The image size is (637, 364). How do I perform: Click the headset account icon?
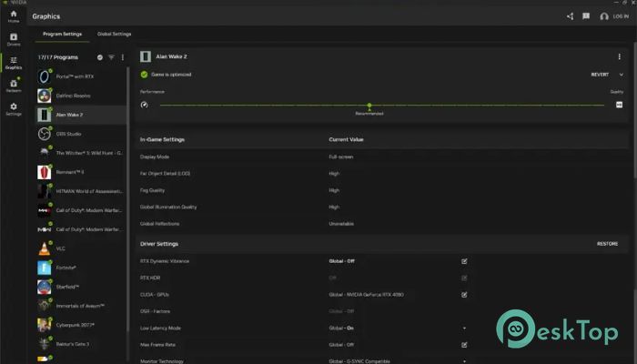coord(604,16)
